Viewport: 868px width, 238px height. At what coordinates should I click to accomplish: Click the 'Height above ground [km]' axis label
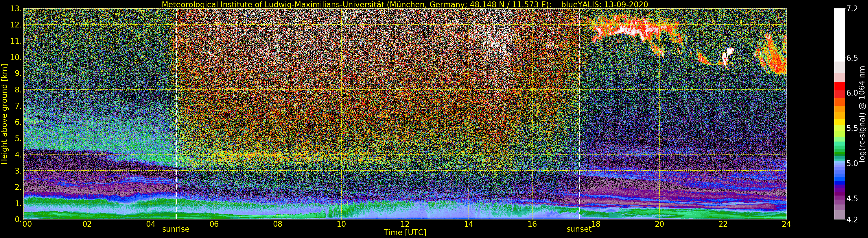tap(4, 114)
